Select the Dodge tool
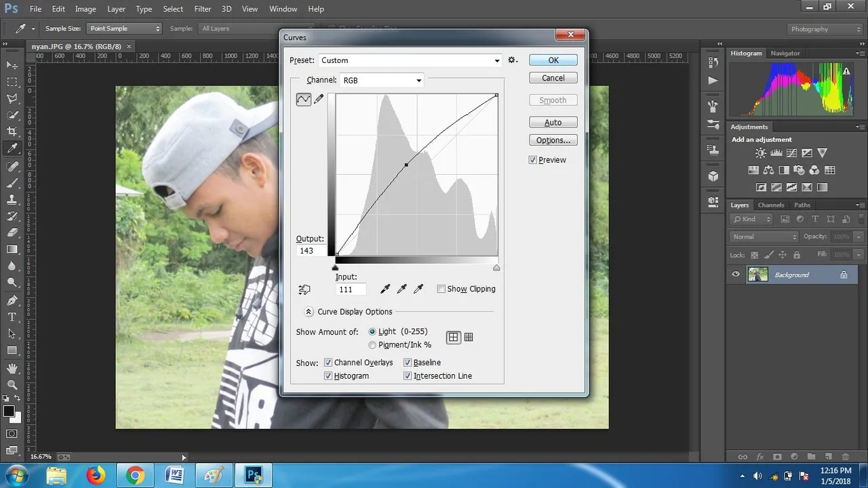 click(x=12, y=283)
